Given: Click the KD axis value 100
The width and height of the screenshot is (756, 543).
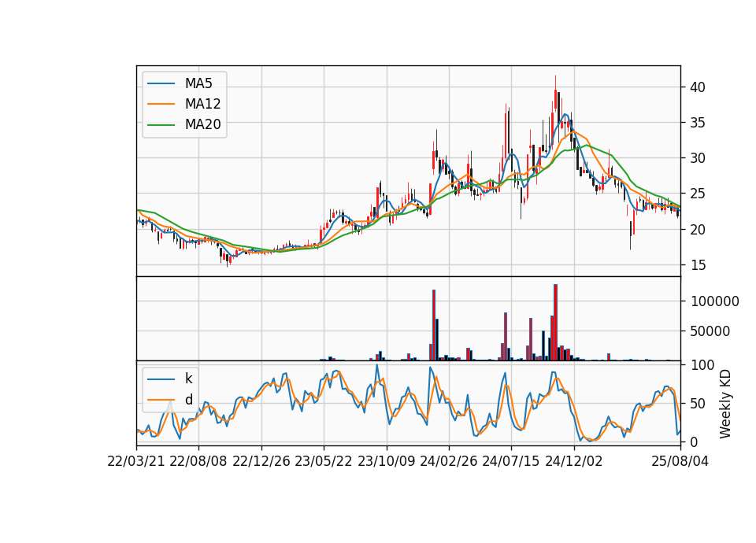Looking at the screenshot, I should click(x=702, y=365).
